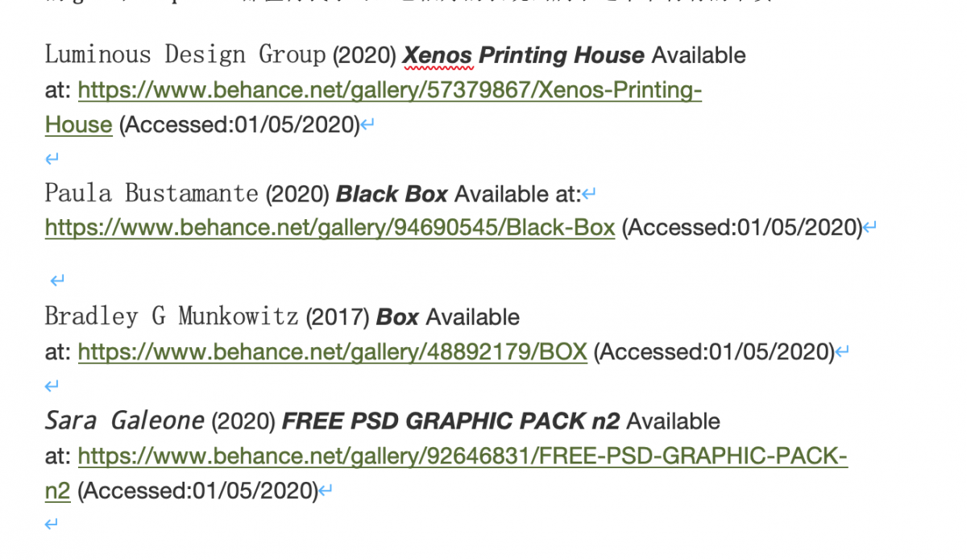Viewport: 967px width, 560px height.
Task: Click the italic 'Sara Galeone' author name
Action: [x=125, y=421]
